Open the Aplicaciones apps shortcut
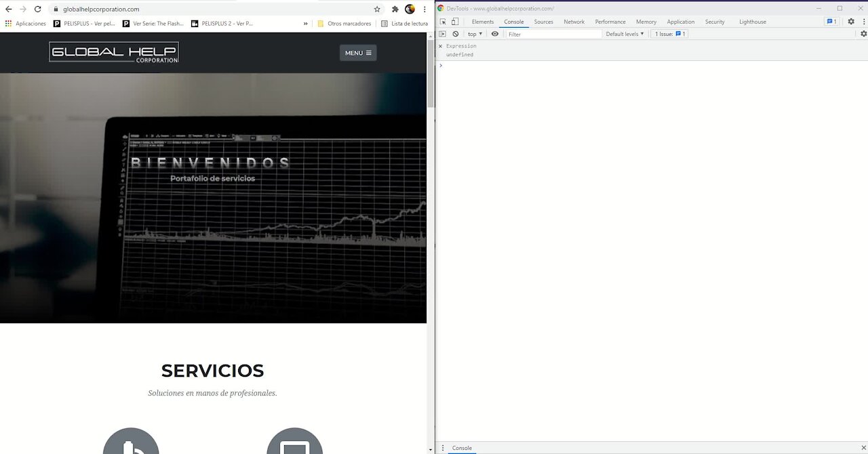The width and height of the screenshot is (868, 454). [26, 23]
